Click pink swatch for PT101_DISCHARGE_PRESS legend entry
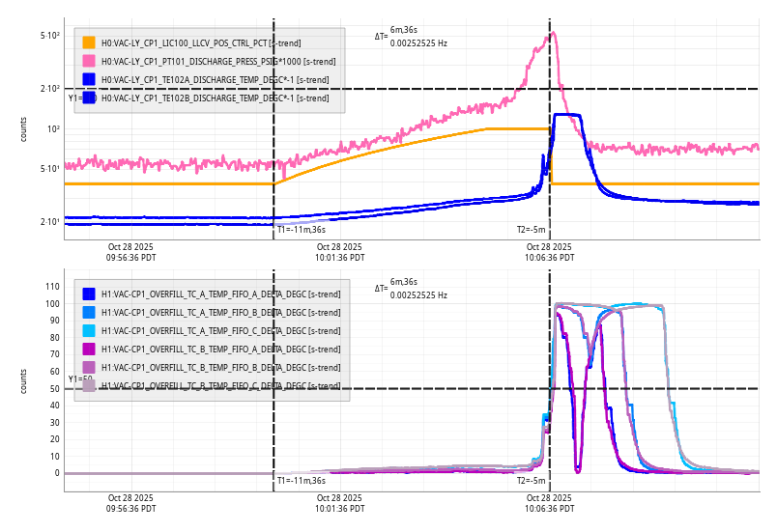The width and height of the screenshot is (777, 532). point(89,61)
